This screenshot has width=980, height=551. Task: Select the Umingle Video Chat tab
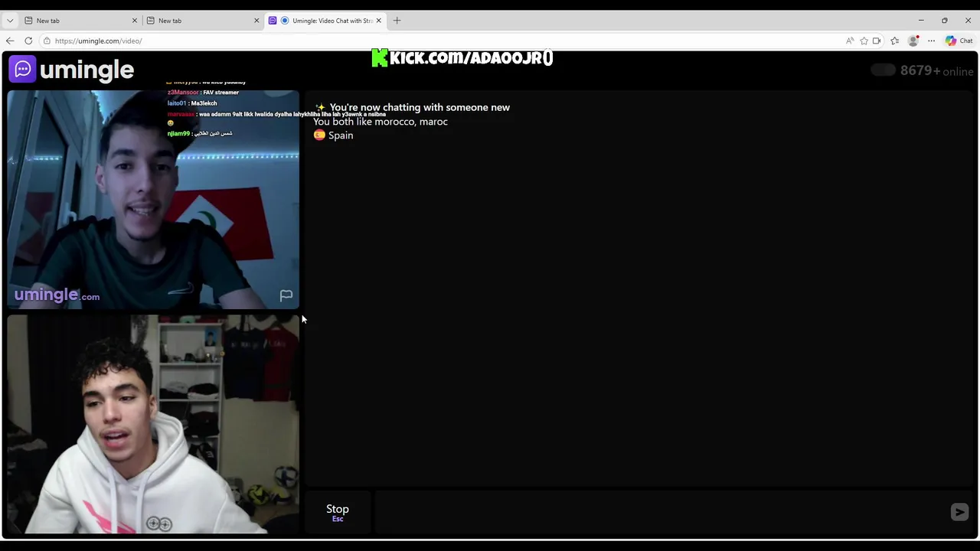pos(325,21)
